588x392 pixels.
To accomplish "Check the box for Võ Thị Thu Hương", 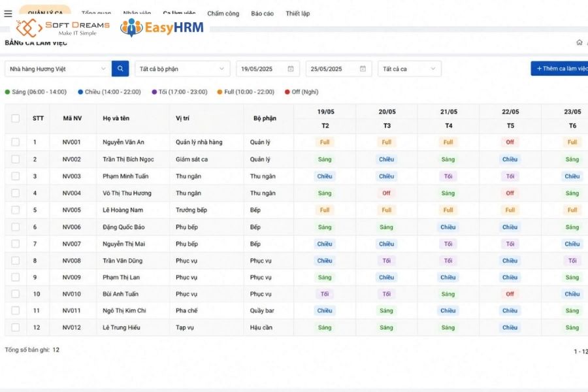I will coord(16,193).
